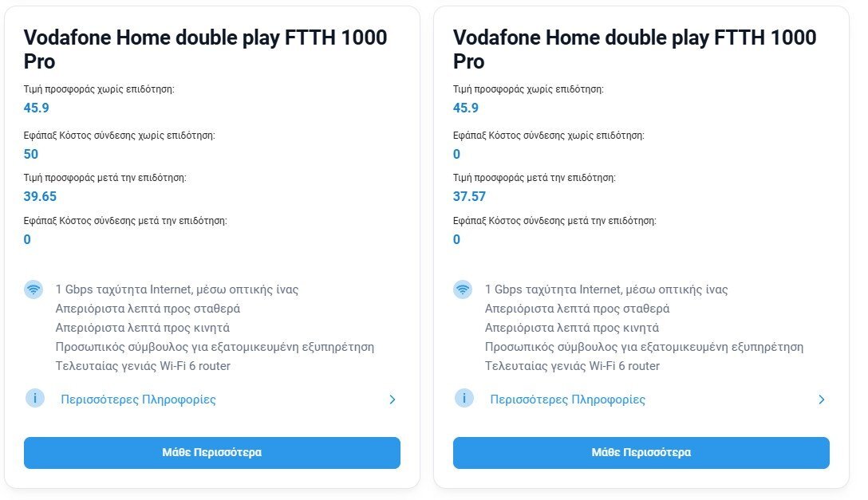Screen dimensions: 868x500
Task: Select the plan title of the card priced 37.57
Action: pos(634,49)
